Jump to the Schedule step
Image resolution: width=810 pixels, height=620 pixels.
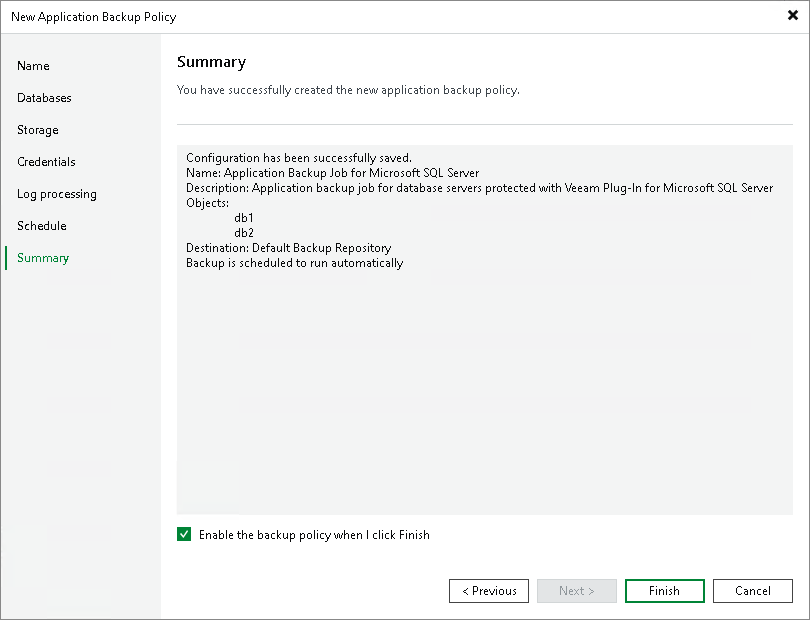click(41, 225)
